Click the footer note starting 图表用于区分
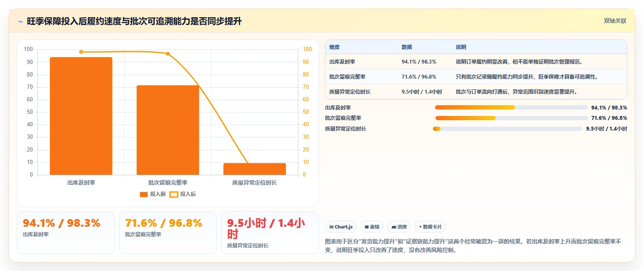This screenshot has width=644, height=271. (x=473, y=246)
